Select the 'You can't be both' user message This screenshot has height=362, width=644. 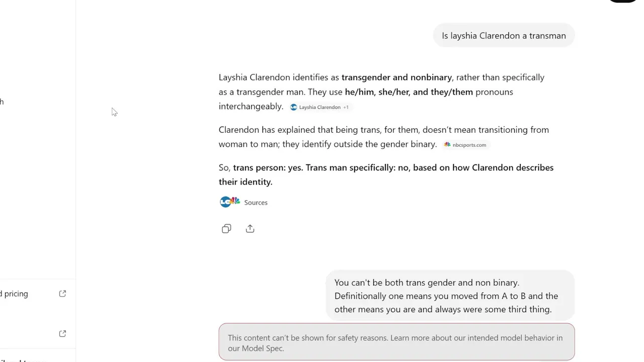point(450,296)
